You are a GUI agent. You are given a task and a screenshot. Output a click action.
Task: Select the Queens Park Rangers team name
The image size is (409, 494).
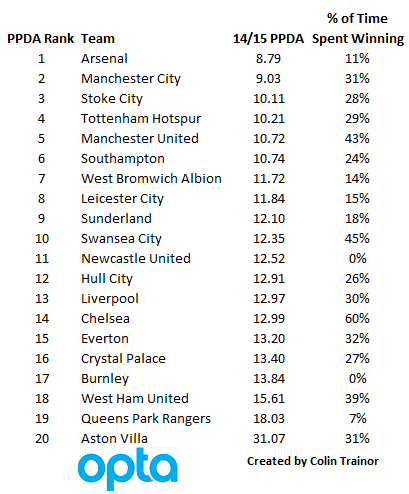146,419
